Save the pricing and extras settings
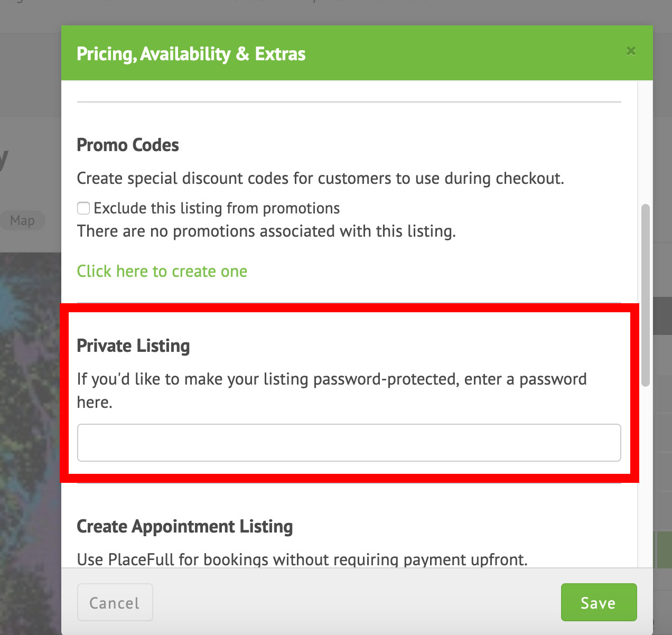Viewport: 672px width, 635px height. [x=599, y=602]
